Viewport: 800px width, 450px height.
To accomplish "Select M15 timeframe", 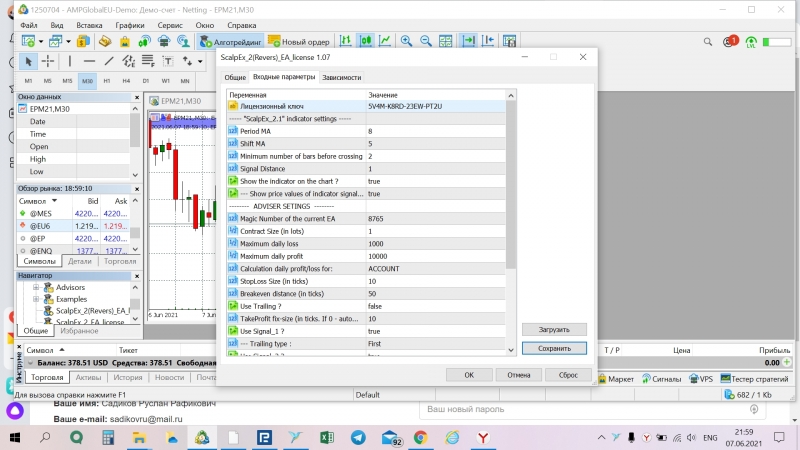I will tap(67, 81).
